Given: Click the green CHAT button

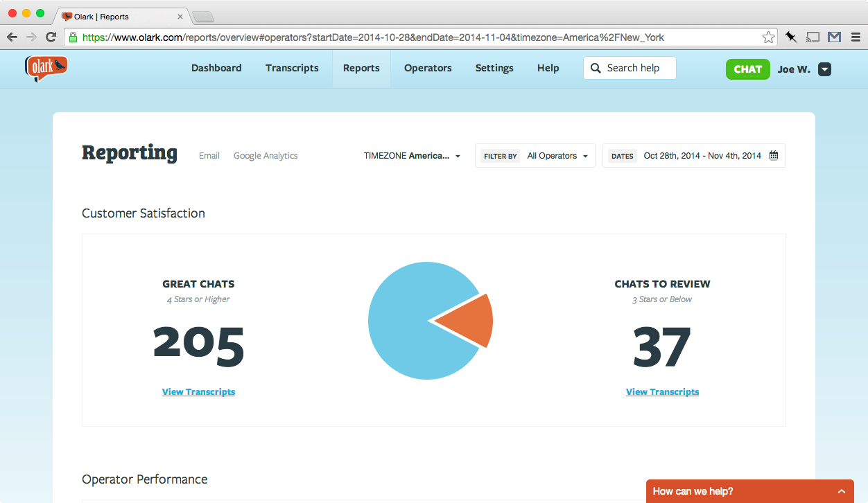Looking at the screenshot, I should tap(747, 69).
